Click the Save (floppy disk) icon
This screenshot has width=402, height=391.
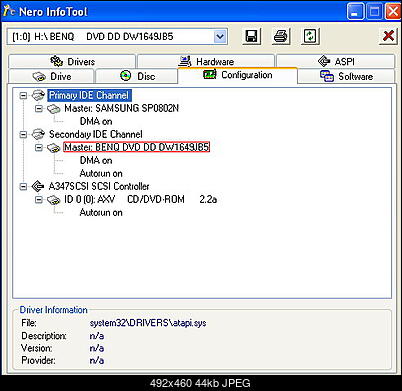252,36
